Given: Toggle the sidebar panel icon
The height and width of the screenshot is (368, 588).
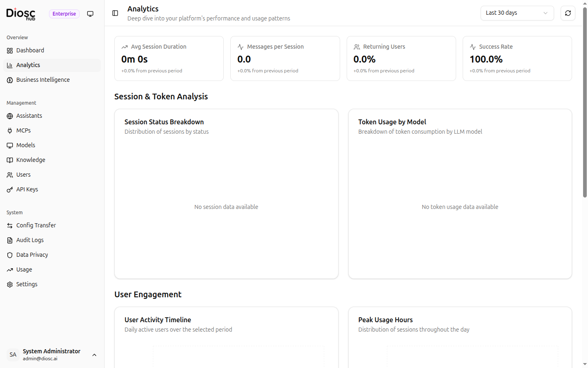Looking at the screenshot, I should pyautogui.click(x=115, y=13).
